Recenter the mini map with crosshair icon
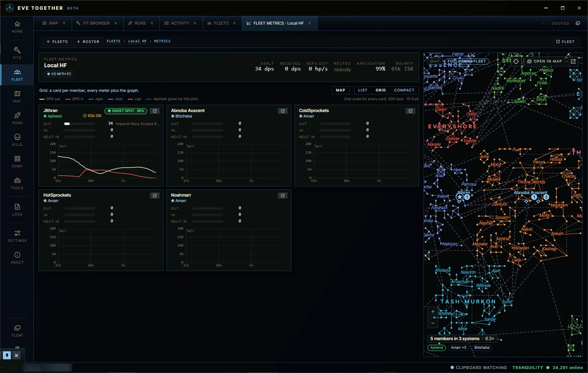The height and width of the screenshot is (373, 588). [516, 61]
